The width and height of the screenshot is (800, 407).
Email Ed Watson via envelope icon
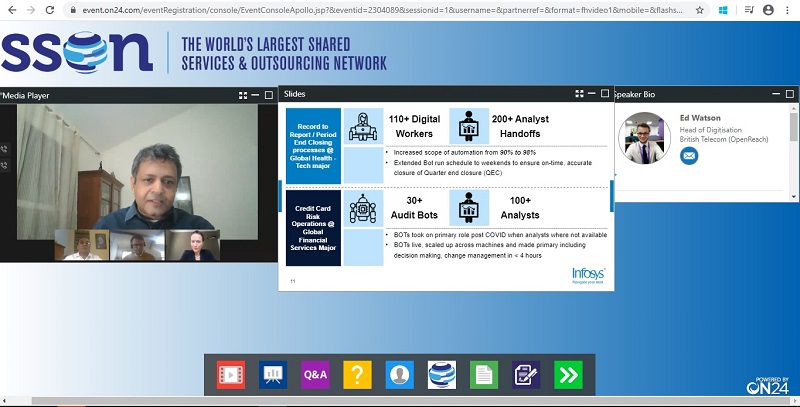pos(689,156)
